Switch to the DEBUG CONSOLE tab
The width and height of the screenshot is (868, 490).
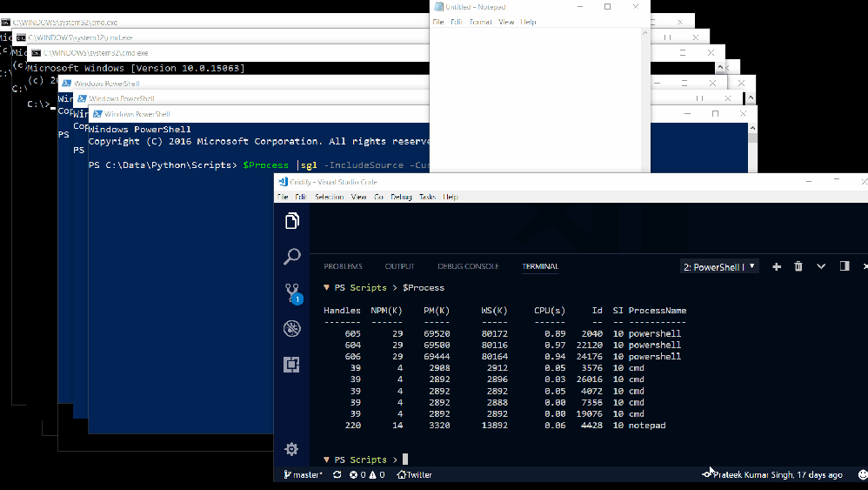click(468, 266)
